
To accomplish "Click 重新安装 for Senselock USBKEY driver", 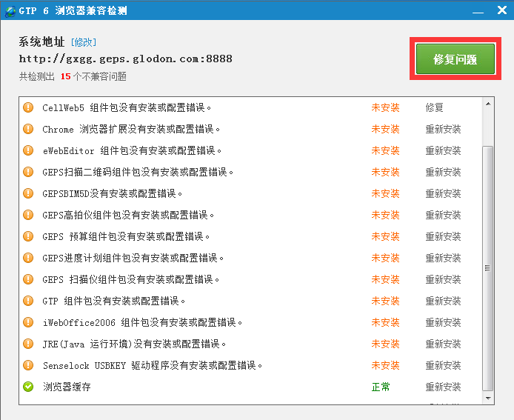I will coord(443,365).
